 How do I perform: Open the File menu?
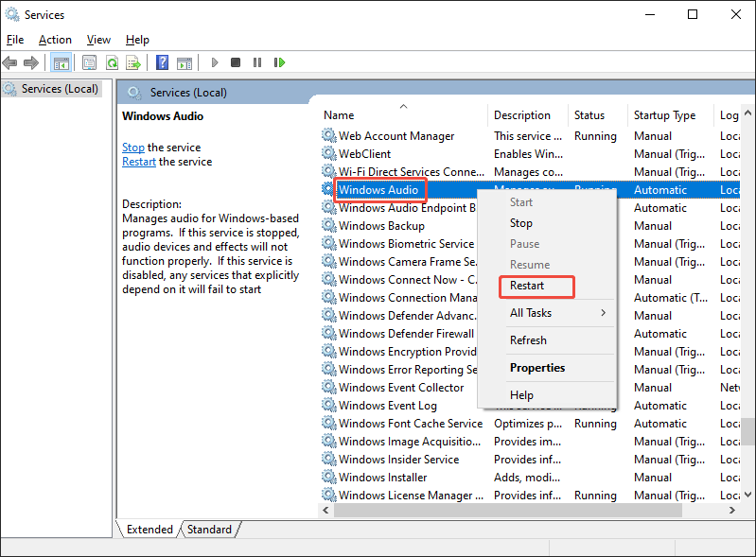point(15,40)
